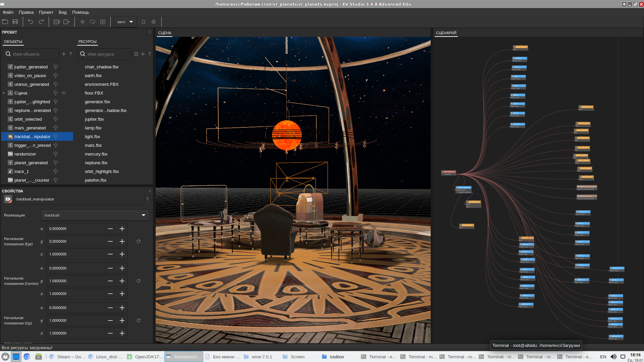The width and height of the screenshot is (644, 362).
Task: Click the save project icon
Action: 15,22
